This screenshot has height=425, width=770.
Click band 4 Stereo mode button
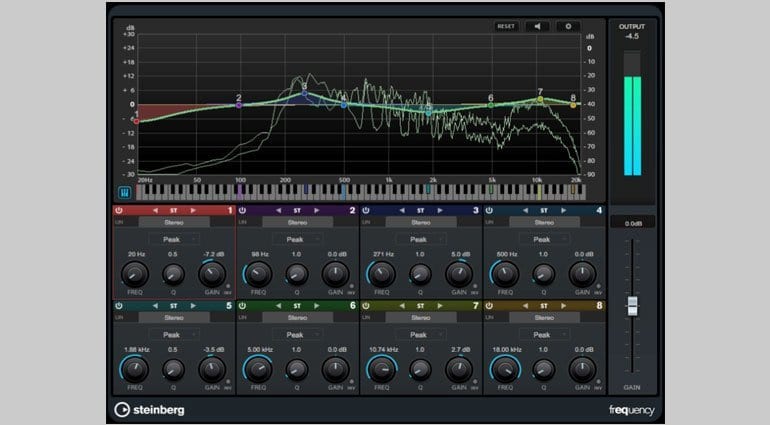pyautogui.click(x=544, y=223)
